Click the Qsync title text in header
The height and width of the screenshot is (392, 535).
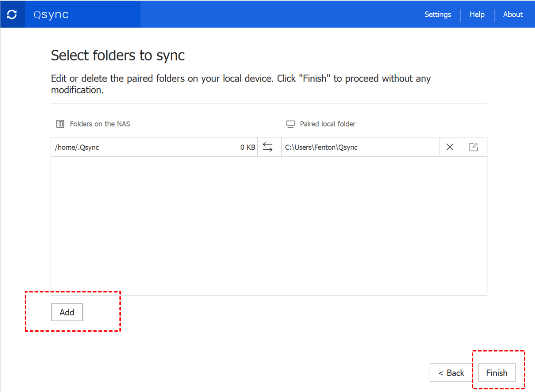click(x=51, y=15)
